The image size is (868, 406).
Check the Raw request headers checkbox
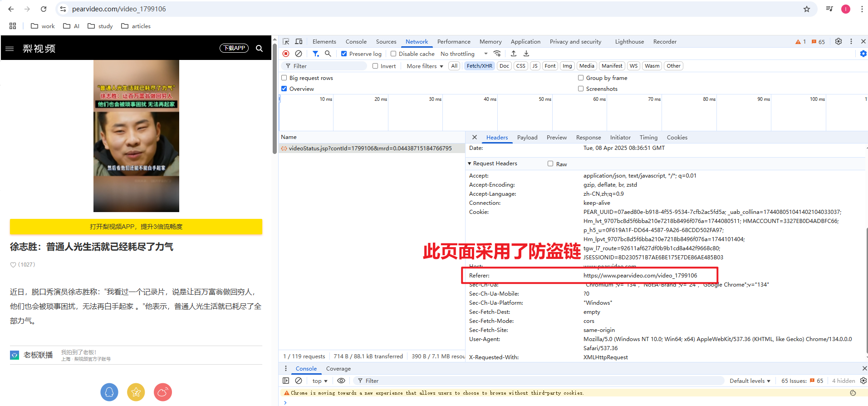[550, 163]
